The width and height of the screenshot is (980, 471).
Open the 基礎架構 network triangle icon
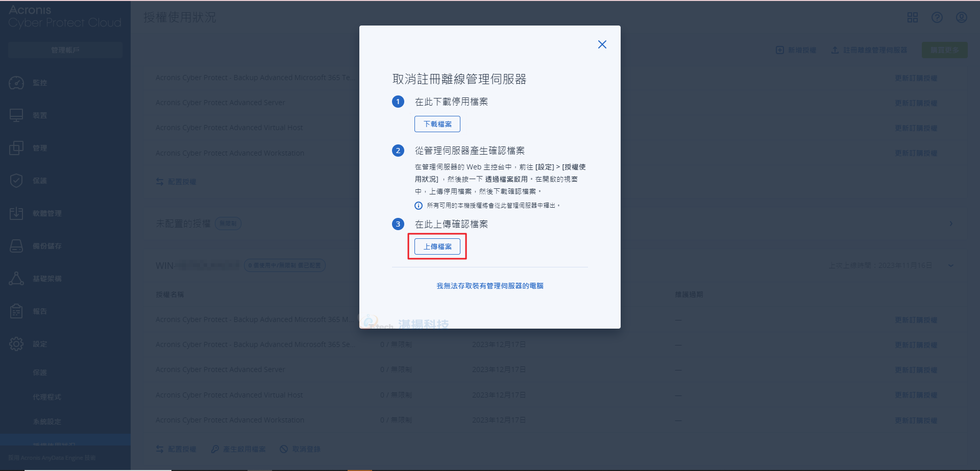click(x=16, y=279)
